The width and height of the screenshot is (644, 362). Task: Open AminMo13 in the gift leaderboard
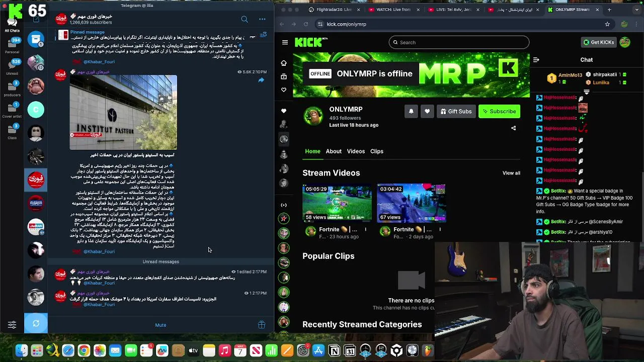pyautogui.click(x=566, y=75)
